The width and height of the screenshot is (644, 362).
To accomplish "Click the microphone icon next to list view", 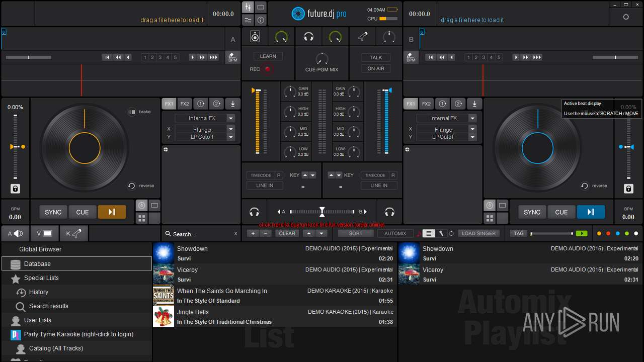I will [x=441, y=233].
